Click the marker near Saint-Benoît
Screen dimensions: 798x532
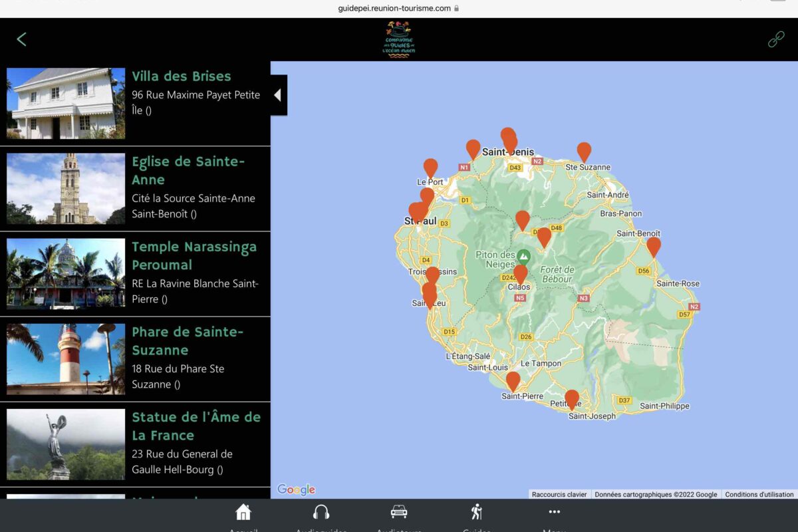point(653,247)
